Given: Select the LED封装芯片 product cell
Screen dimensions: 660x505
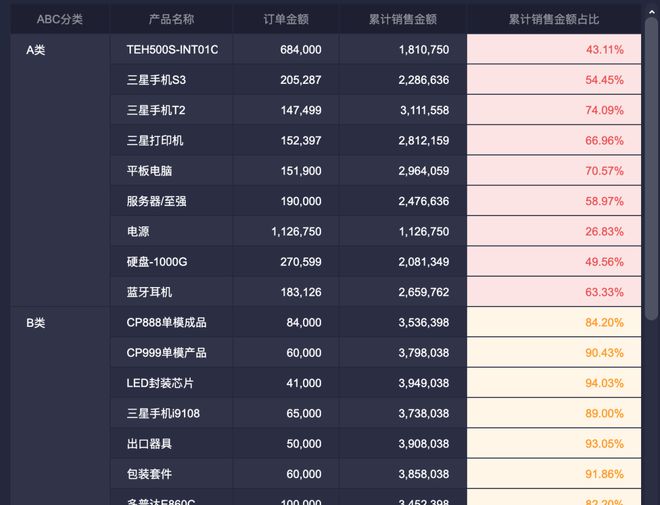Looking at the screenshot, I should tap(171, 383).
